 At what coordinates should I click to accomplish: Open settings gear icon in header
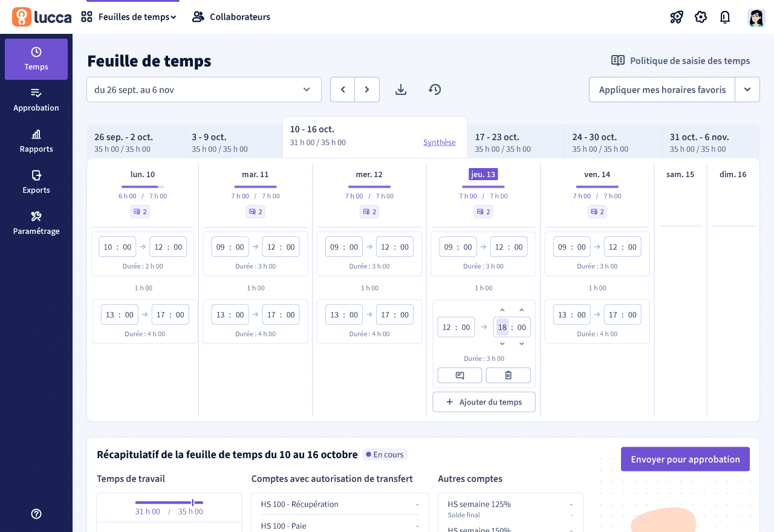701,17
